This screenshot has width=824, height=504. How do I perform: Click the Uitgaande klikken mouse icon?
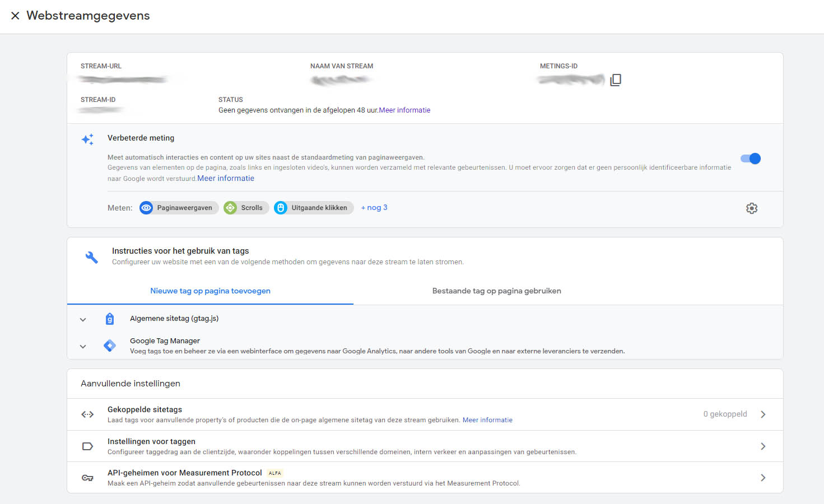tap(281, 208)
